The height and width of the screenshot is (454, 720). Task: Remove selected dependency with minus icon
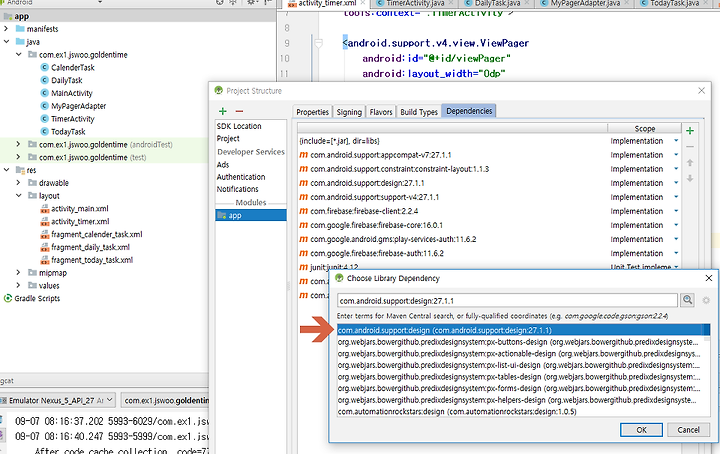pyautogui.click(x=690, y=146)
